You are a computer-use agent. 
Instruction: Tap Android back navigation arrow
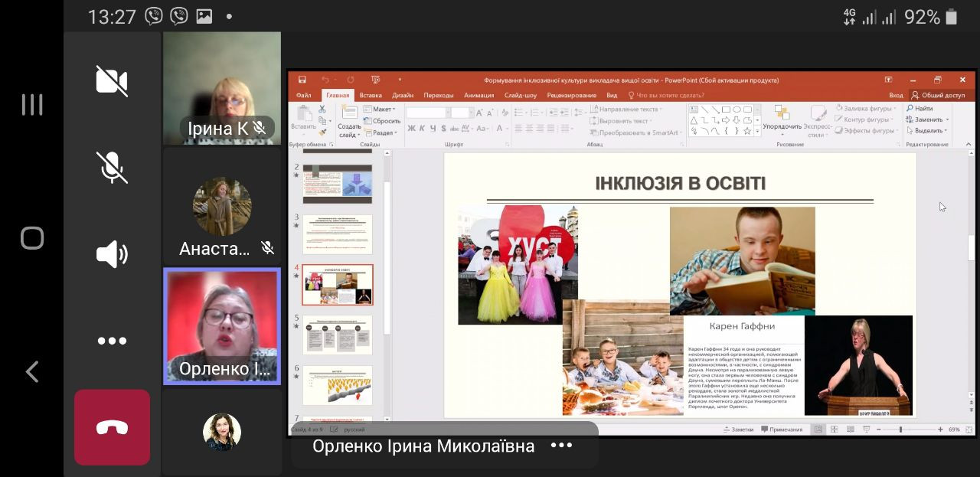[x=32, y=372]
